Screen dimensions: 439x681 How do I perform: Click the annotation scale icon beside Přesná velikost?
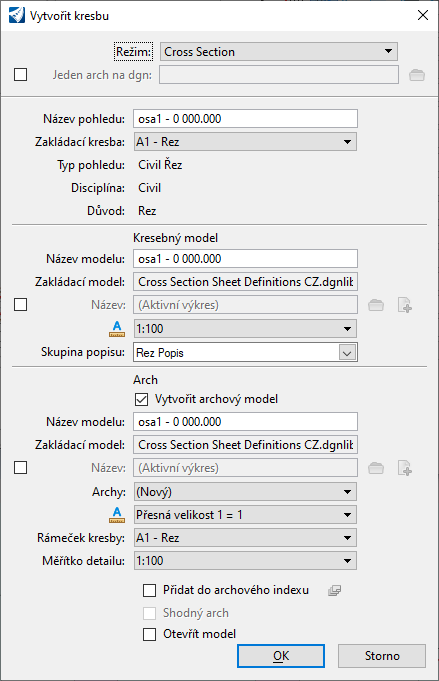pos(117,515)
